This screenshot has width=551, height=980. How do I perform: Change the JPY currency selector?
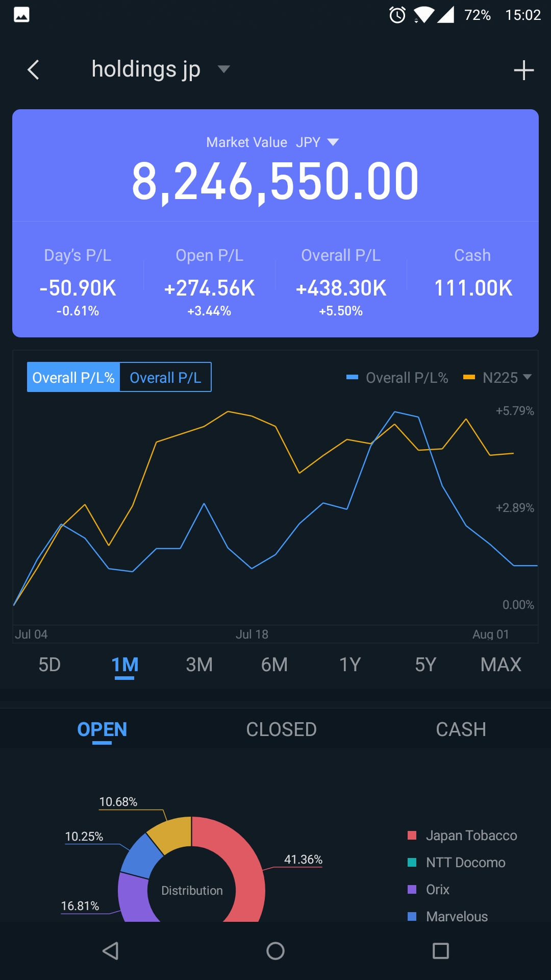tap(317, 142)
